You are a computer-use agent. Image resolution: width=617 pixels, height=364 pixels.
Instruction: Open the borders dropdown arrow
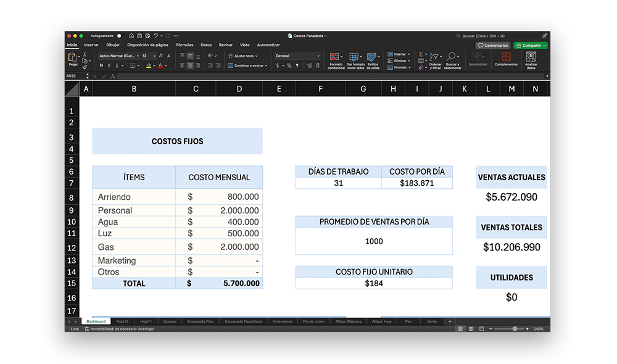(138, 66)
